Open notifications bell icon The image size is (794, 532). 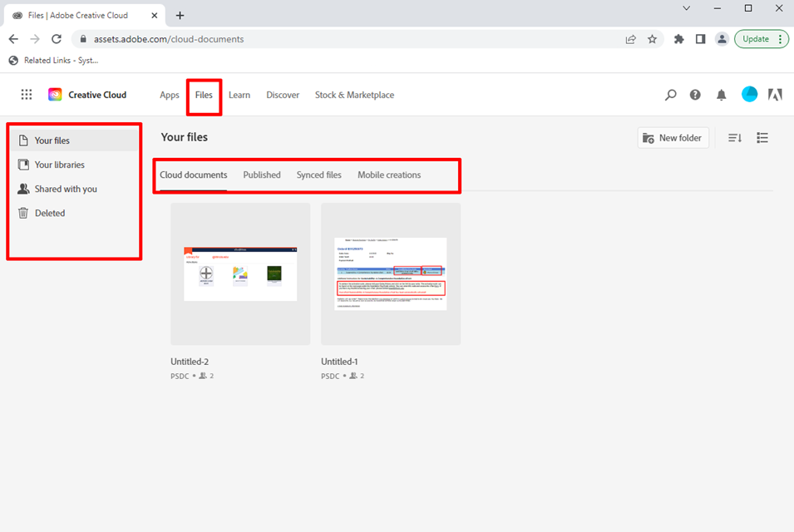tap(721, 95)
